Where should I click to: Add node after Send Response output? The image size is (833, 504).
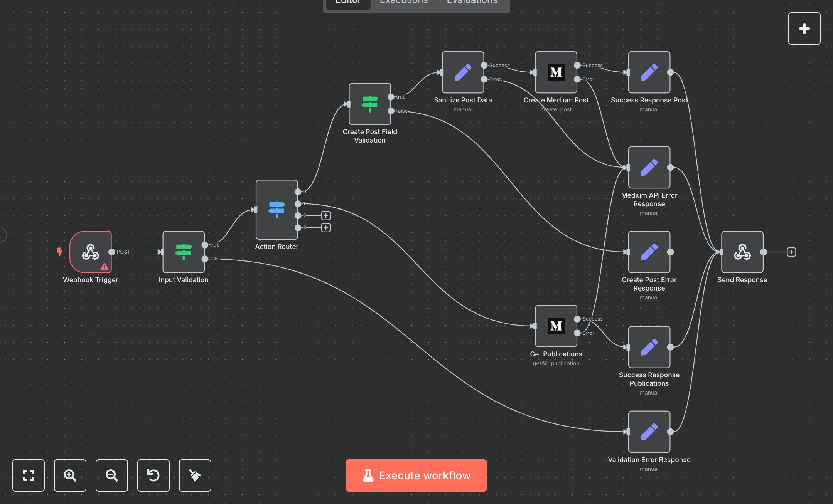[791, 252]
